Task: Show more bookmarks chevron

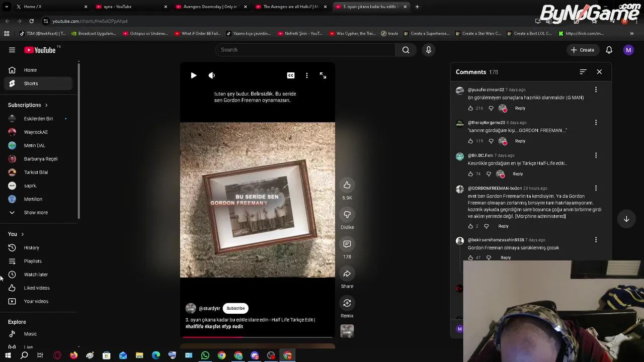Action: click(x=632, y=34)
